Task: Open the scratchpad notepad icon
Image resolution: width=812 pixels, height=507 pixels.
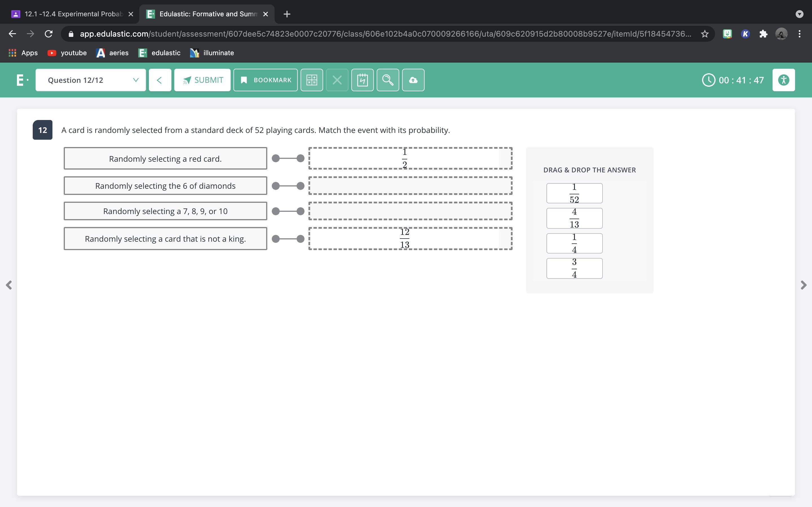Action: coord(362,80)
